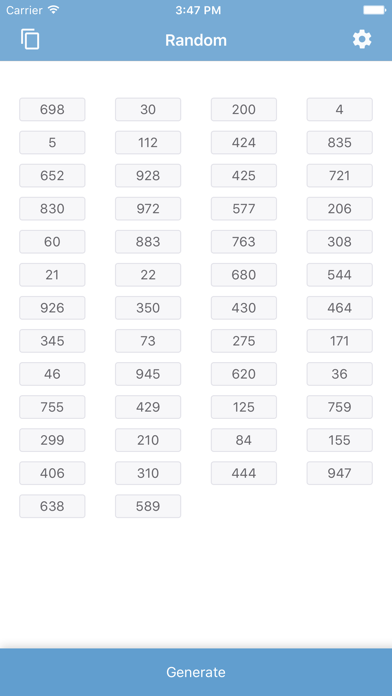Screen dimensions: 392x696
Task: Click the tile labeled 21
Action: click(52, 275)
